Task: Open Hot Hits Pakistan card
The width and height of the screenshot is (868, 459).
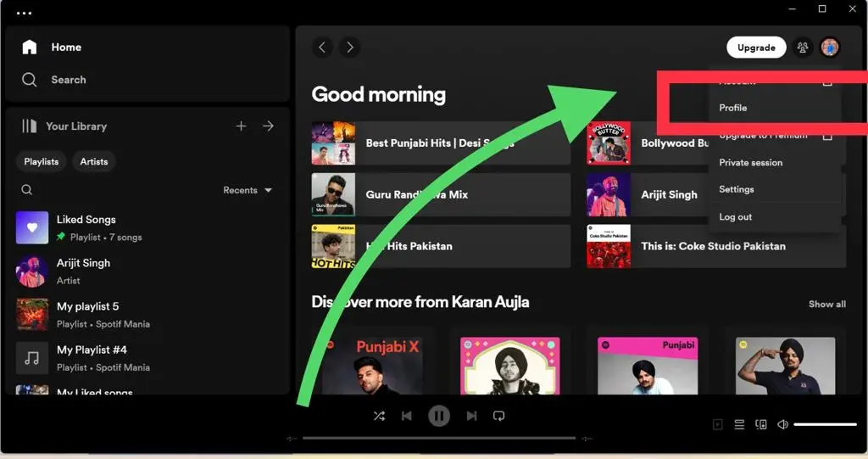Action: tap(441, 246)
